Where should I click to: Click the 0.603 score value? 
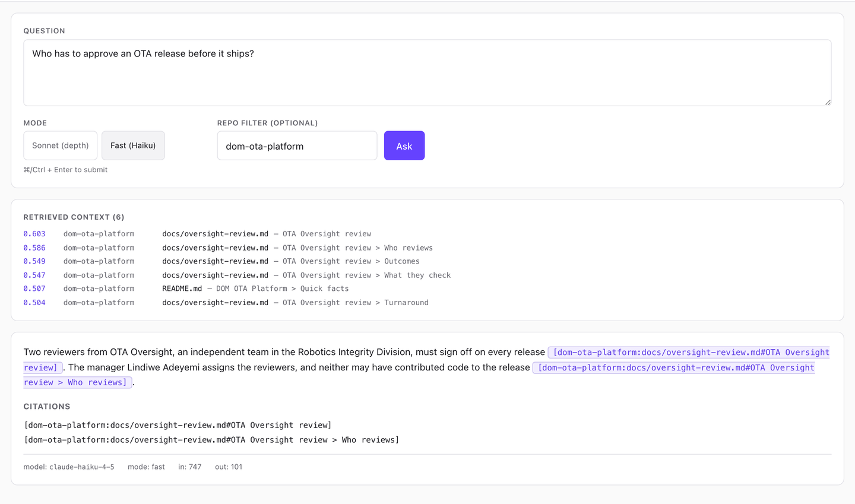pyautogui.click(x=34, y=234)
